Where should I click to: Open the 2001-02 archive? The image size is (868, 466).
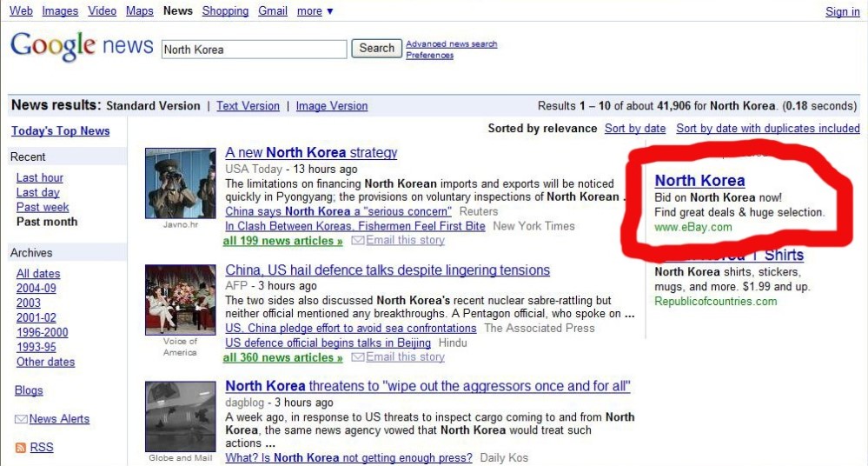36,317
